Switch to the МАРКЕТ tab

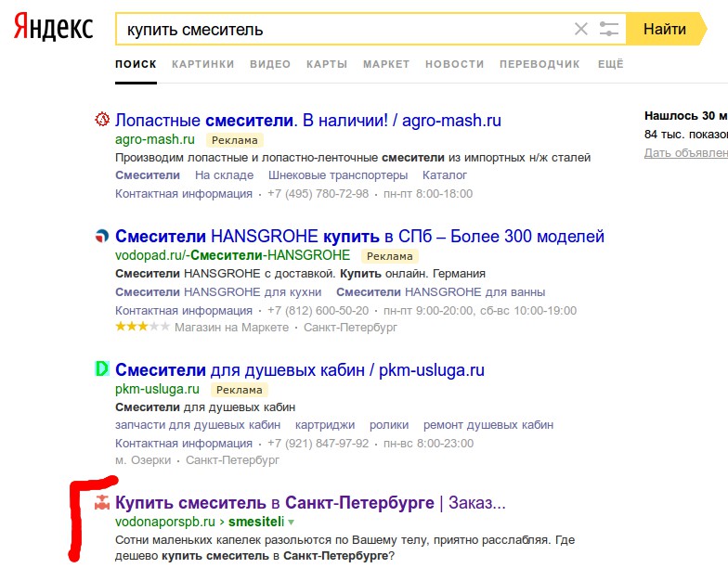[x=386, y=64]
